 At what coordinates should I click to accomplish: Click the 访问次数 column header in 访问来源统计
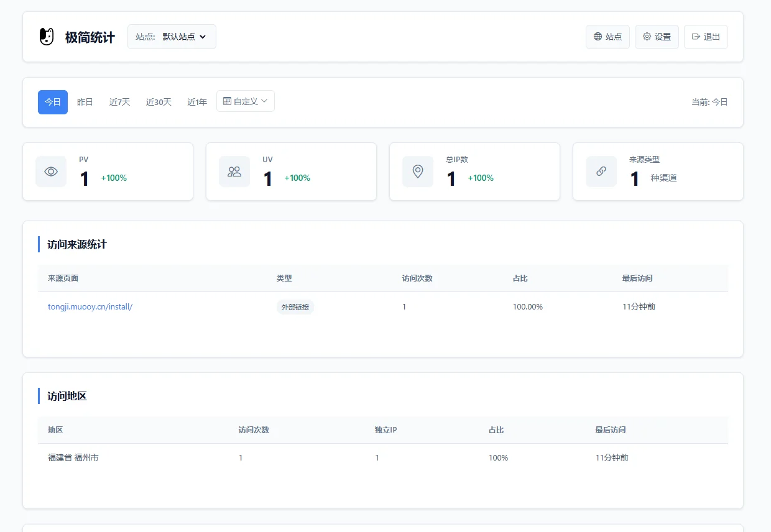coord(417,278)
